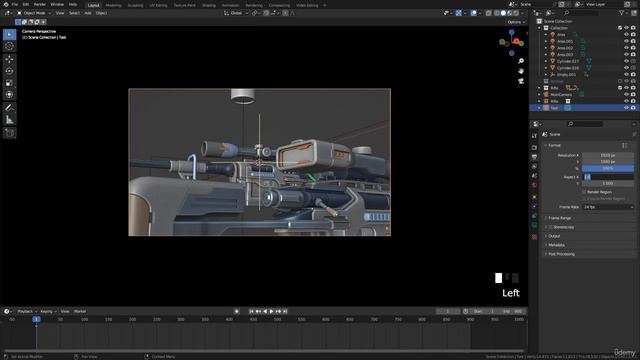Open the Object Mode dropdown
This screenshot has width=640, height=360.
pyautogui.click(x=34, y=13)
